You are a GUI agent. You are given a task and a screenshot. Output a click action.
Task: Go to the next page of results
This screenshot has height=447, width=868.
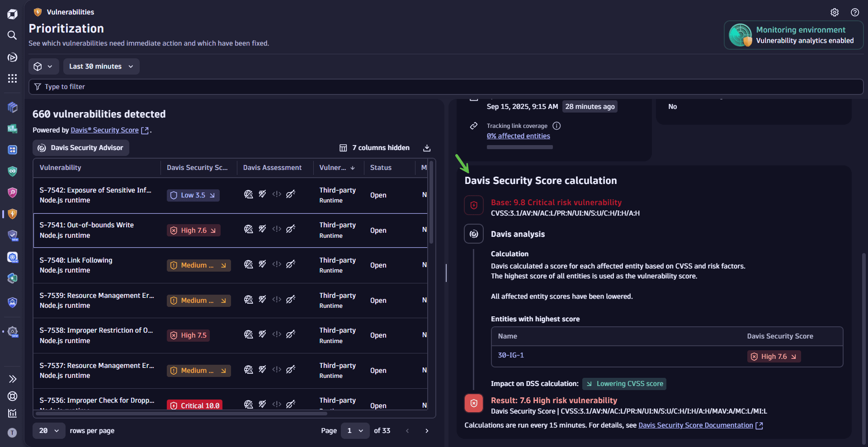pyautogui.click(x=426, y=431)
